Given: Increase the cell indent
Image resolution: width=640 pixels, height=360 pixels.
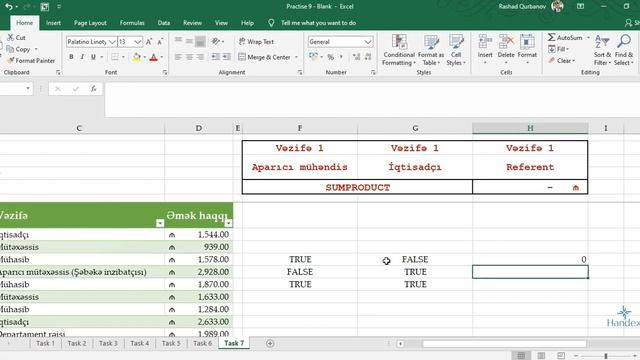Looking at the screenshot, I should tap(226, 57).
